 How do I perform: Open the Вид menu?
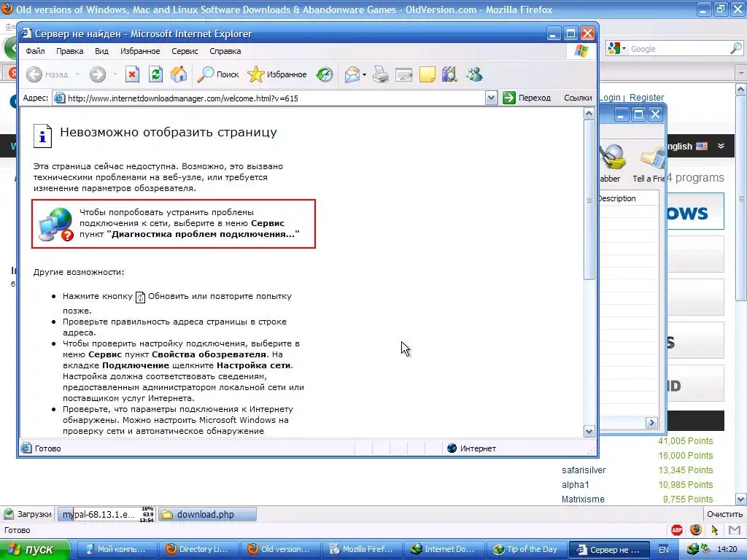coord(101,51)
